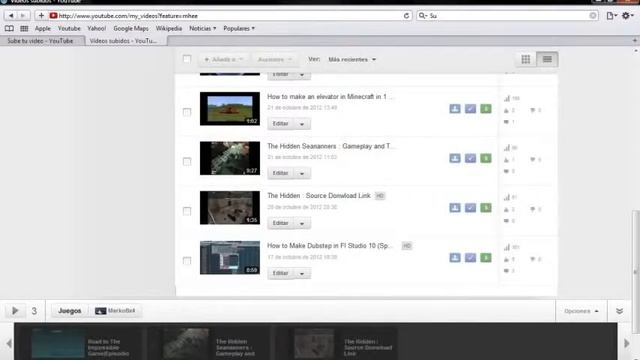This screenshot has height=360, width=640.
Task: Switch to list view of videos
Action: click(x=547, y=59)
